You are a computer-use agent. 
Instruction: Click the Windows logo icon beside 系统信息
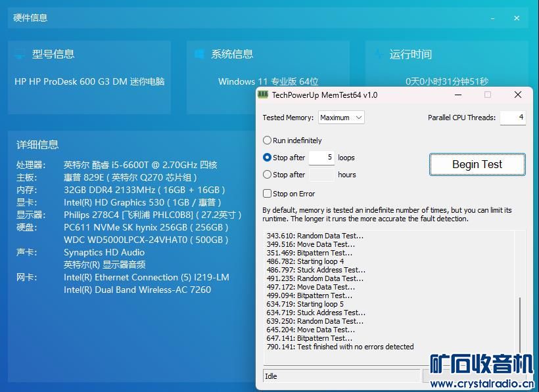[x=199, y=54]
